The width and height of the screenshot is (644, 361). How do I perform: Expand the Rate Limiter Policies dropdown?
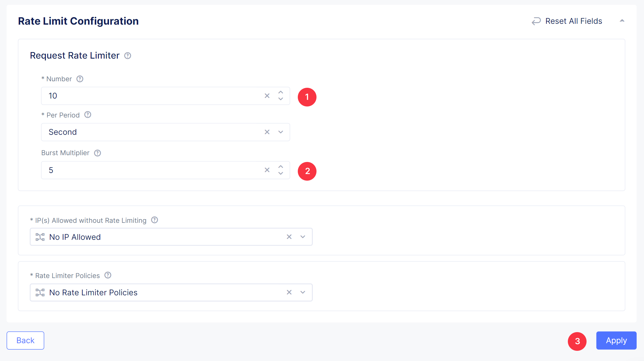303,292
